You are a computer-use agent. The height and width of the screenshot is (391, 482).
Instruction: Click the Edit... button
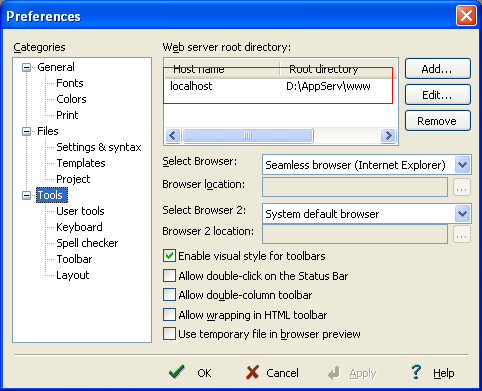pos(438,95)
